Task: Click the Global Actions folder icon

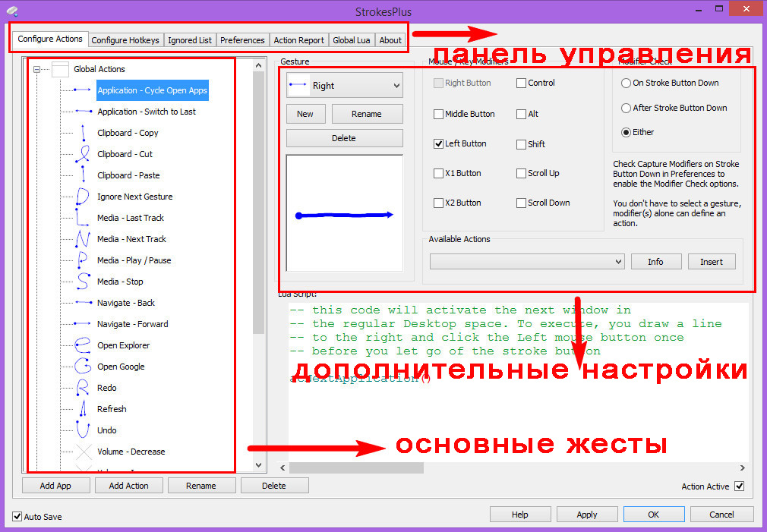Action: click(x=60, y=69)
